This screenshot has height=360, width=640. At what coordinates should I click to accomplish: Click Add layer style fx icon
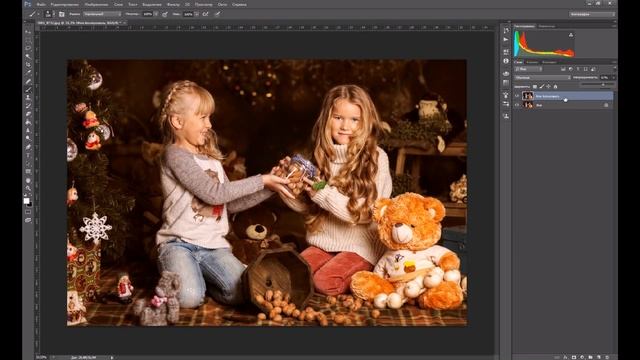(x=565, y=357)
